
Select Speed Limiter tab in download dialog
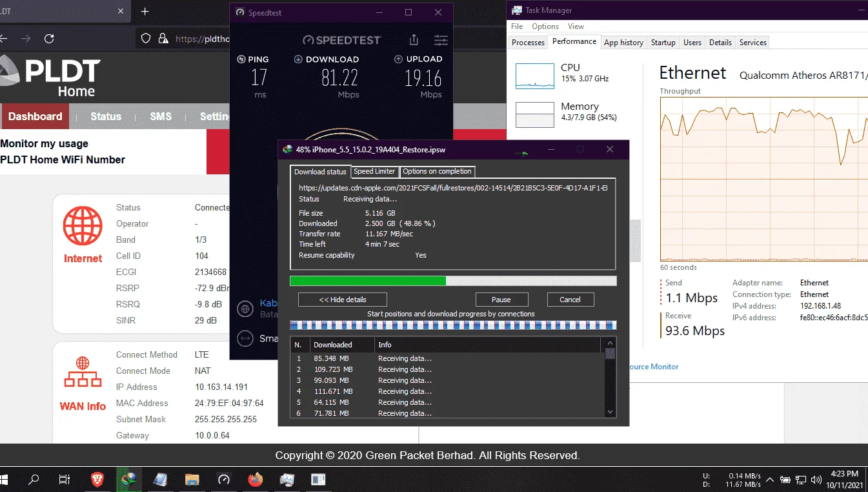(374, 171)
